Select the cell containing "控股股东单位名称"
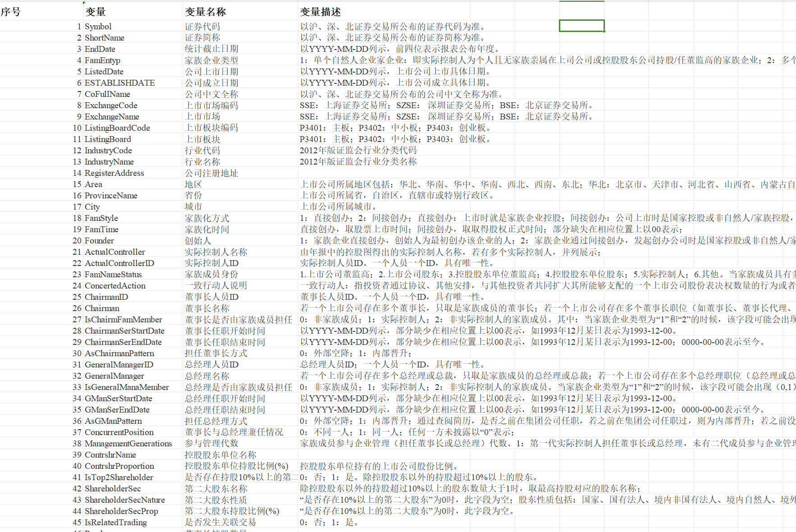 point(220,455)
